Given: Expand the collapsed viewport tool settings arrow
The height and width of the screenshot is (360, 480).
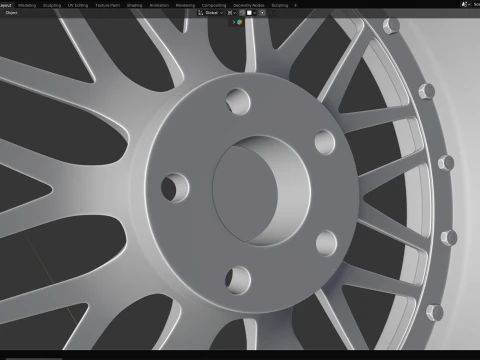Looking at the screenshot, I should 234,22.
